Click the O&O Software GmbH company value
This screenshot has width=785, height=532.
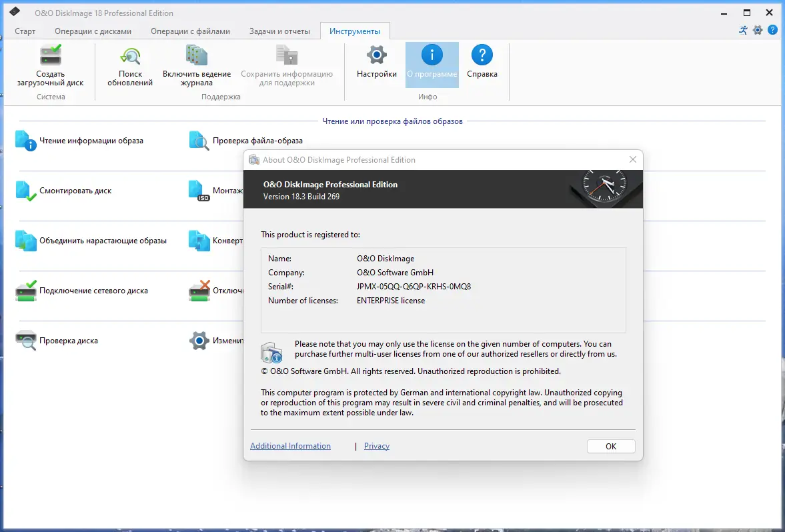395,273
